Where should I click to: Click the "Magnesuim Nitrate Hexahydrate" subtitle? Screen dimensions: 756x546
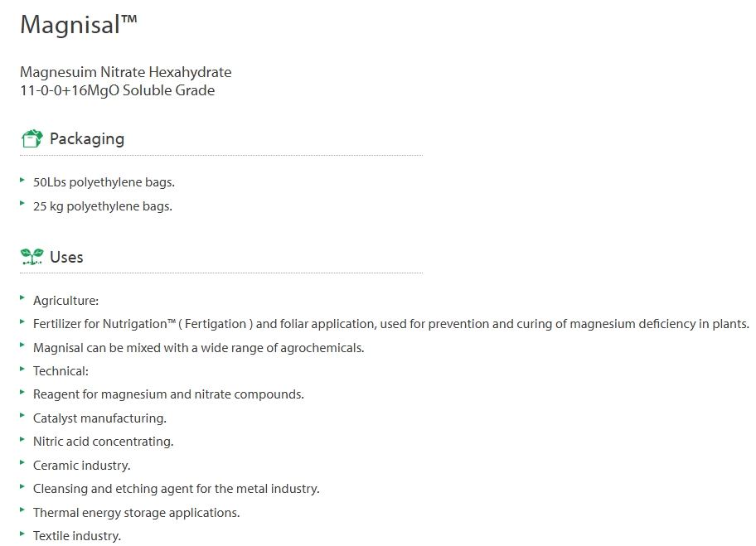(x=126, y=72)
